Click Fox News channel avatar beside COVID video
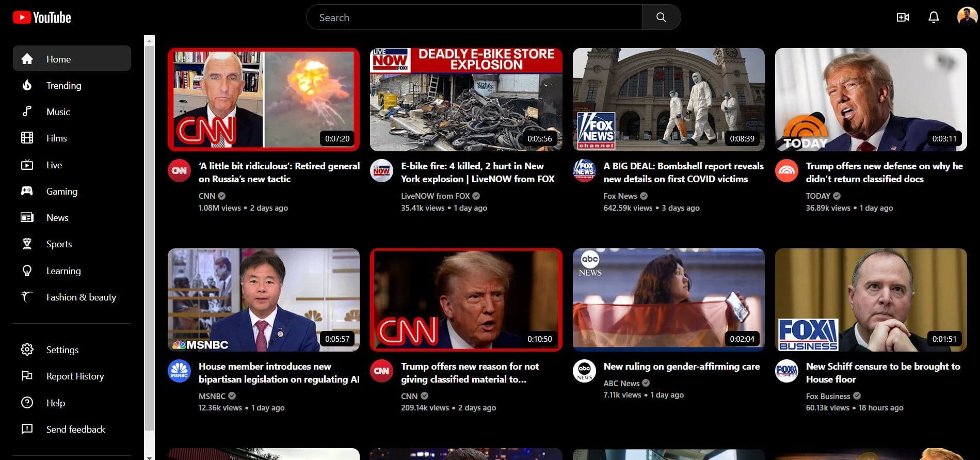The image size is (980, 460). tap(584, 171)
